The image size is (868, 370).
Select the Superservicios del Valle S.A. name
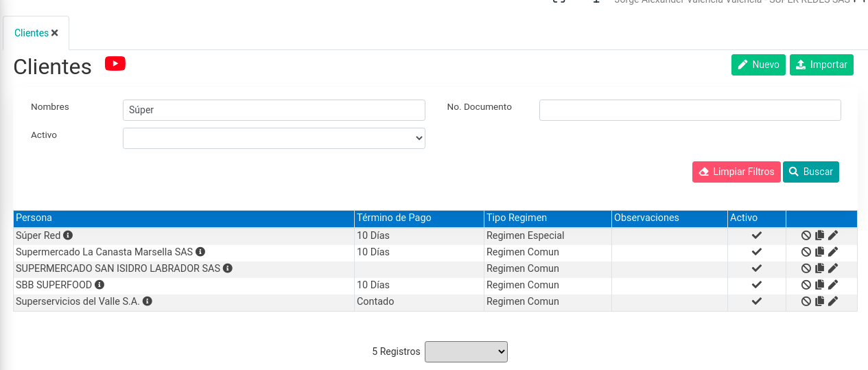coord(78,301)
